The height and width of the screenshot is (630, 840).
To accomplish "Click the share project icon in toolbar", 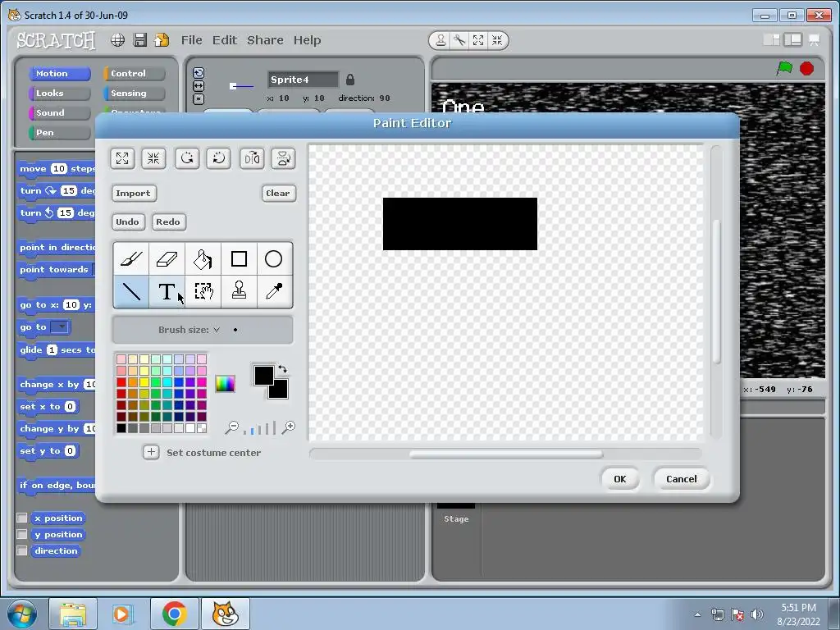I will click(x=162, y=40).
